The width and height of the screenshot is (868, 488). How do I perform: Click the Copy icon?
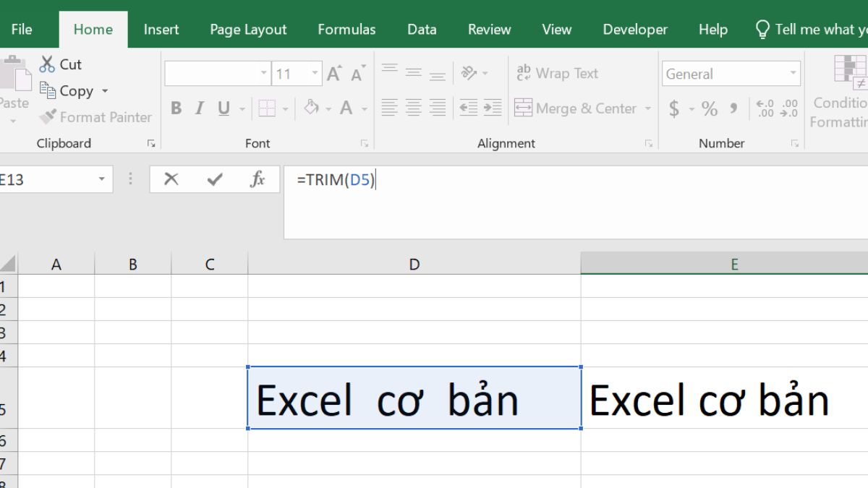(48, 90)
